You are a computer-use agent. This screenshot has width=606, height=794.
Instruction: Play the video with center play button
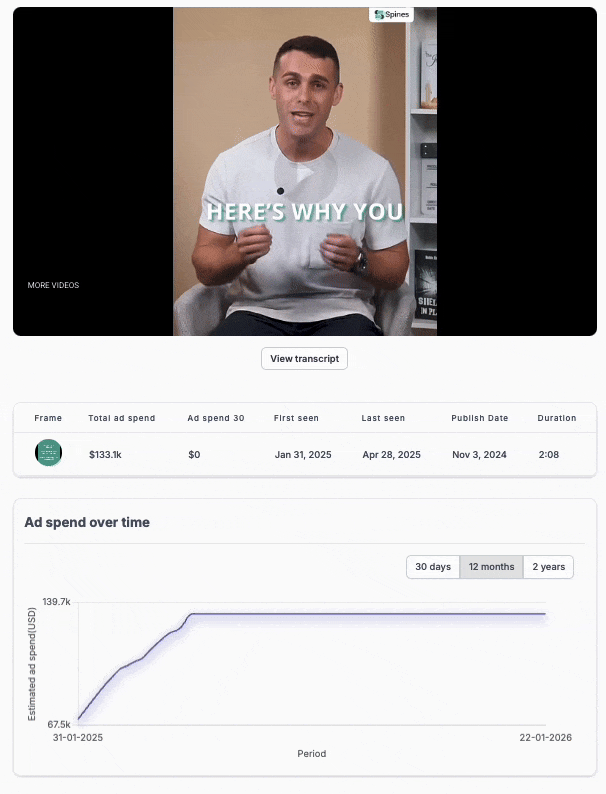pyautogui.click(x=305, y=174)
